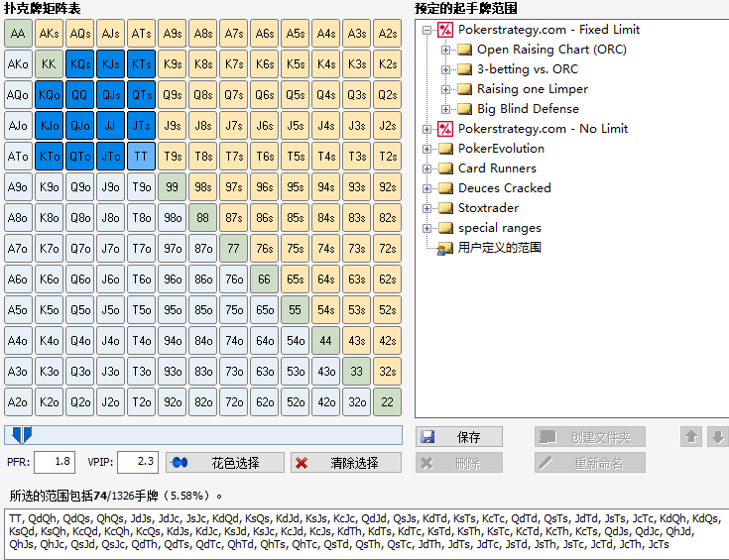Deselect the KQs hand cell
The width and height of the screenshot is (729, 560).
point(80,64)
